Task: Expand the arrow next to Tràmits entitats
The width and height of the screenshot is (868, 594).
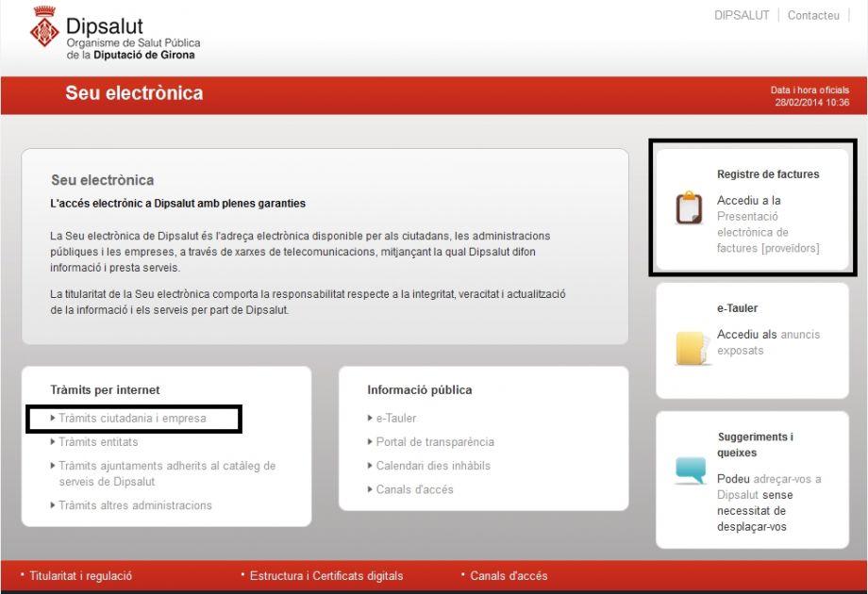Action: pos(54,441)
